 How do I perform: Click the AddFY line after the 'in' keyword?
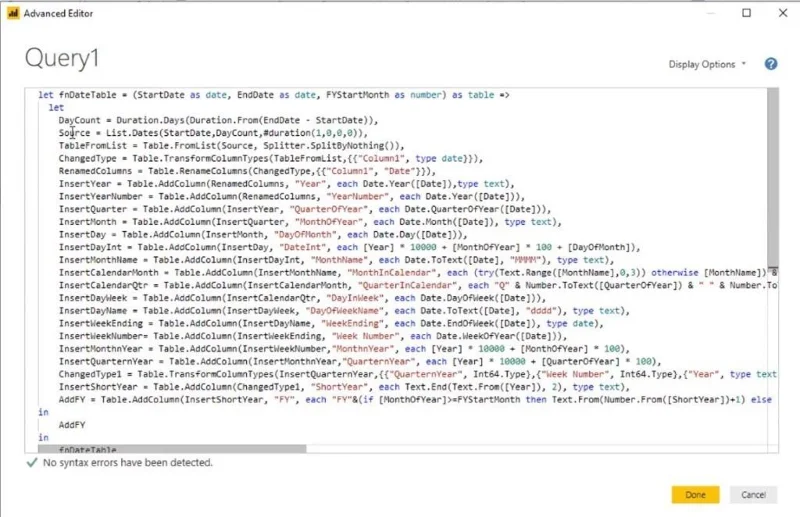[72, 425]
